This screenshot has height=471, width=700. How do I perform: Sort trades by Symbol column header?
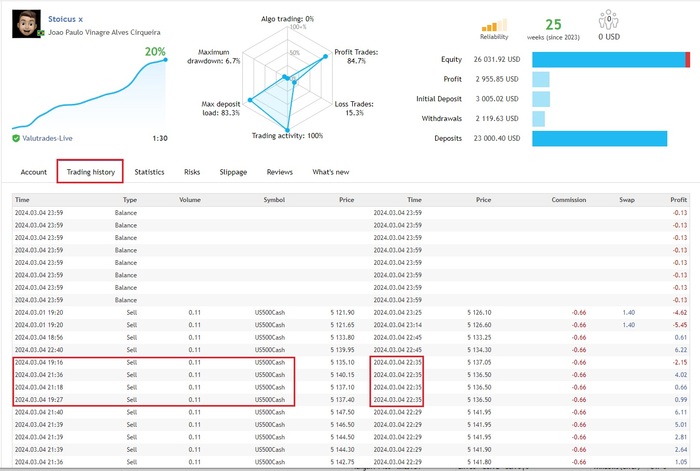(274, 200)
